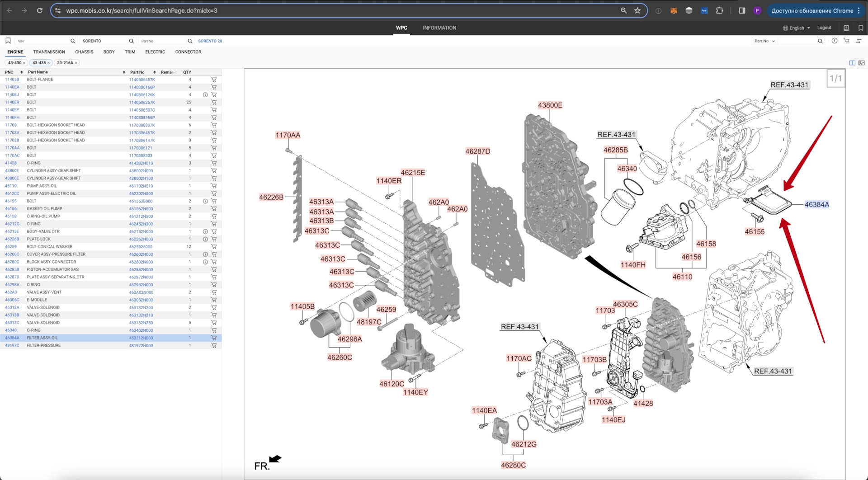Click the search magnifier in the VIN field

pyautogui.click(x=73, y=41)
